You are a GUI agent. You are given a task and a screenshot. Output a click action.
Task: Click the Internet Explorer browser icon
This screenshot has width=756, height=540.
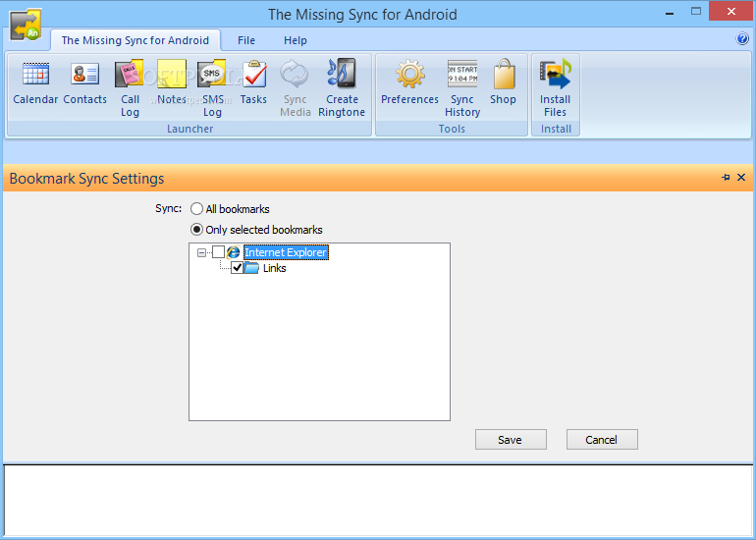tap(234, 251)
